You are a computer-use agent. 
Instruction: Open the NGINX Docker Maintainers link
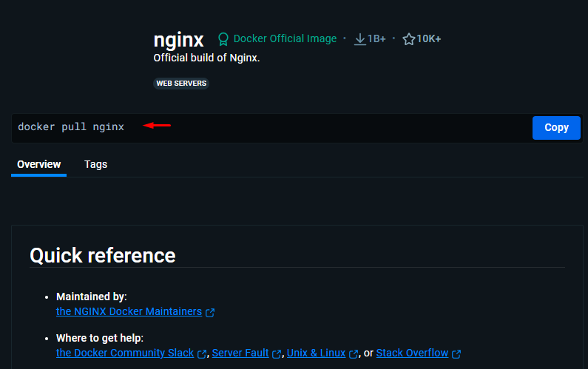129,312
